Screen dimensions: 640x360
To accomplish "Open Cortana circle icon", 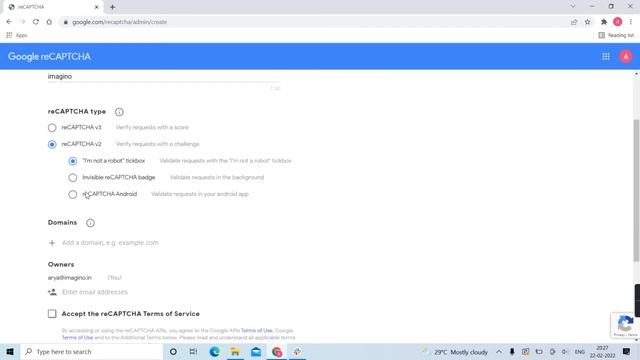I will (173, 351).
